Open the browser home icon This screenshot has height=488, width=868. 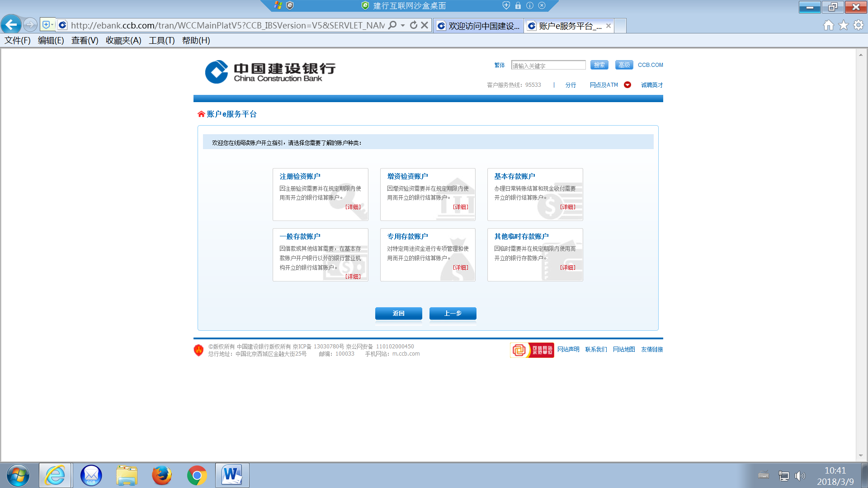coord(828,25)
